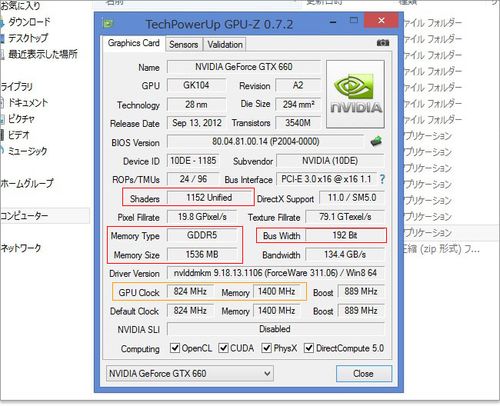The image size is (500, 406).
Task: Click the Texture Fillrate value 79.1 GTexel/s
Action: pyautogui.click(x=345, y=217)
